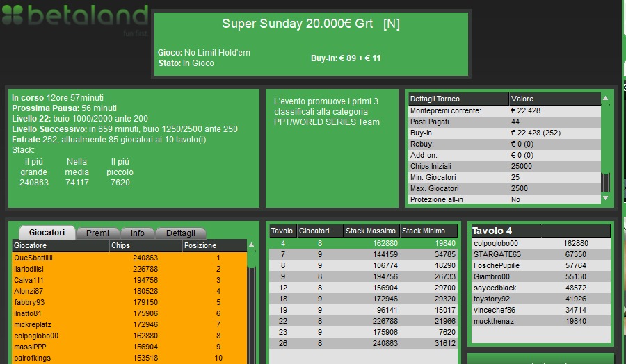Image resolution: width=626 pixels, height=364 pixels.
Task: Select player fabbry93 row
Action: coord(130,303)
